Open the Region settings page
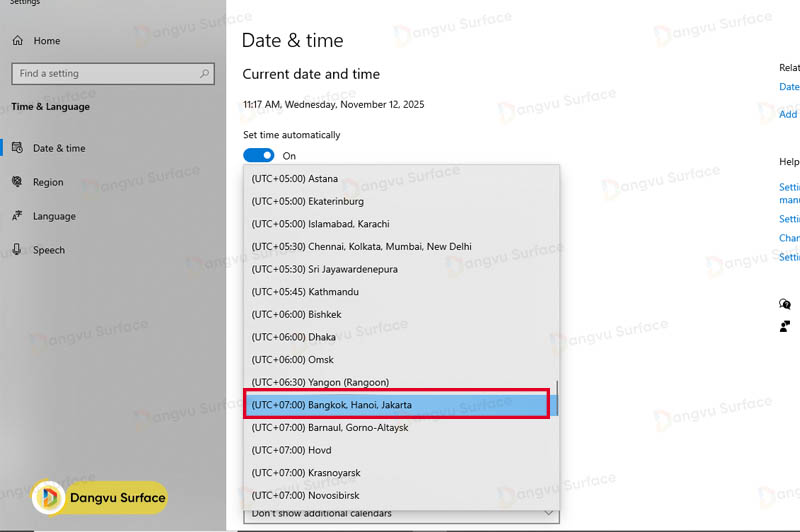Image resolution: width=800 pixels, height=532 pixels. tap(48, 182)
